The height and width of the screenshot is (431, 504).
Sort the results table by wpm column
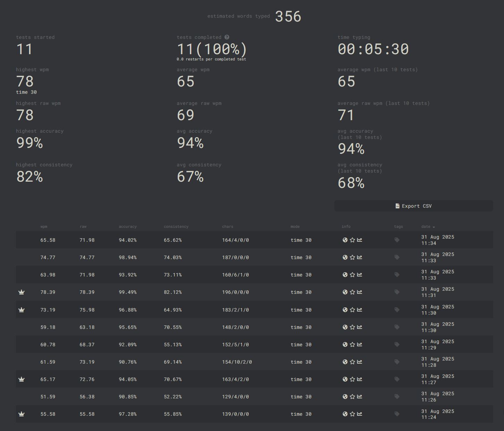(44, 227)
